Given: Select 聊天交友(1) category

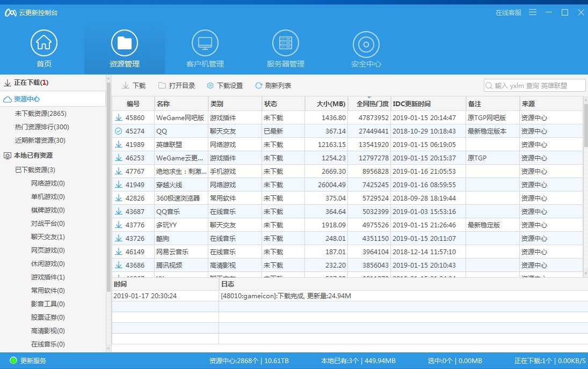Looking at the screenshot, I should (48, 237).
